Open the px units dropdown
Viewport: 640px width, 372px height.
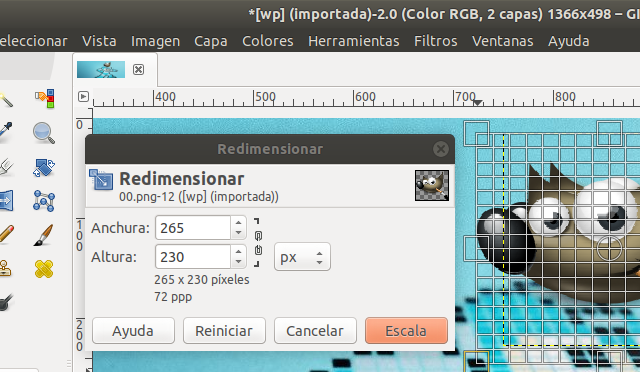(x=302, y=257)
